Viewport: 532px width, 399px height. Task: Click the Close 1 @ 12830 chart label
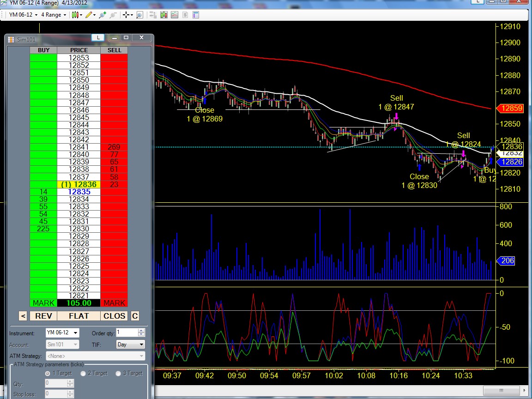(x=419, y=181)
